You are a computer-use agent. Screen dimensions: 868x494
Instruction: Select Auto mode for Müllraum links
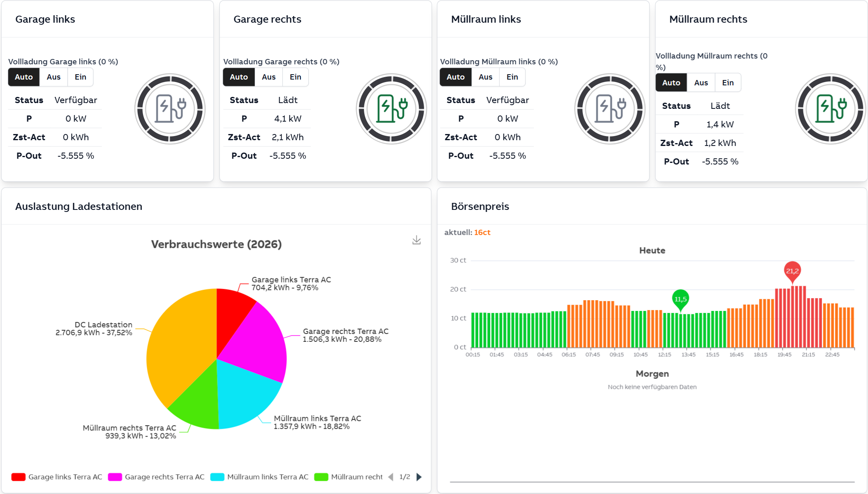pyautogui.click(x=455, y=77)
